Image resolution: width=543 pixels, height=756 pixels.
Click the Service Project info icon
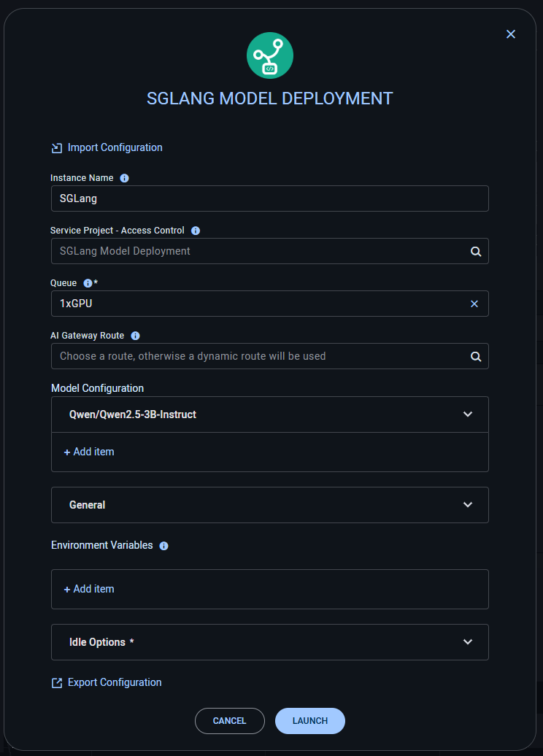coord(196,231)
